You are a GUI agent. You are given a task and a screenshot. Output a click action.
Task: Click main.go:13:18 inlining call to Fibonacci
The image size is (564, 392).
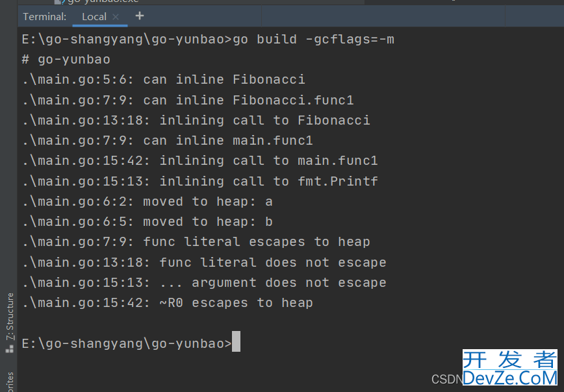tap(196, 120)
